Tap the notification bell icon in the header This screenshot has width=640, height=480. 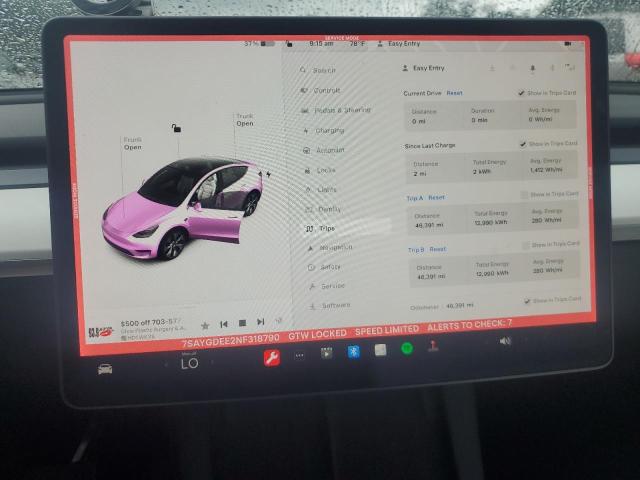pyautogui.click(x=532, y=68)
